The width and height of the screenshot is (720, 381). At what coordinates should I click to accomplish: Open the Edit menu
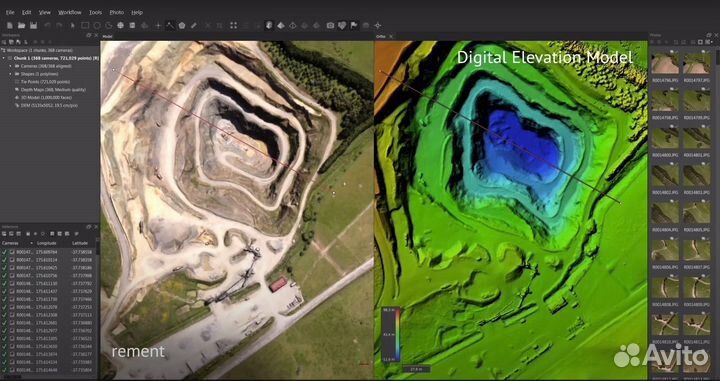point(27,12)
